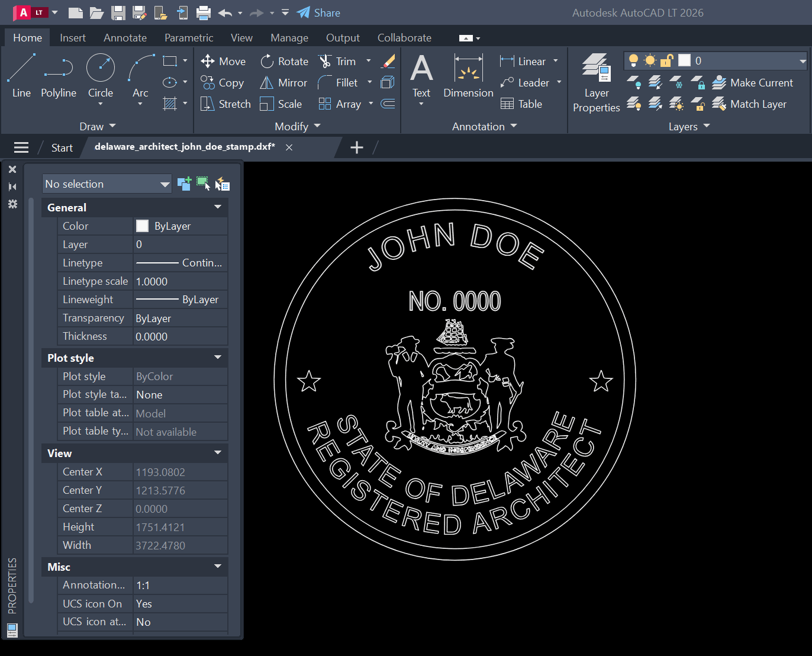812x656 pixels.
Task: Open the Collaborate ribbon tab
Action: 404,38
